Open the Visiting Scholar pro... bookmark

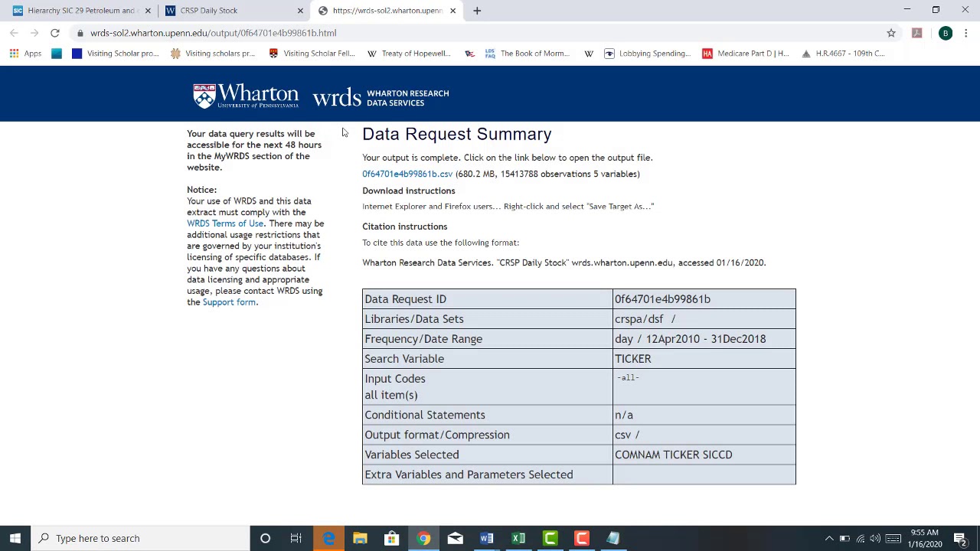click(115, 54)
